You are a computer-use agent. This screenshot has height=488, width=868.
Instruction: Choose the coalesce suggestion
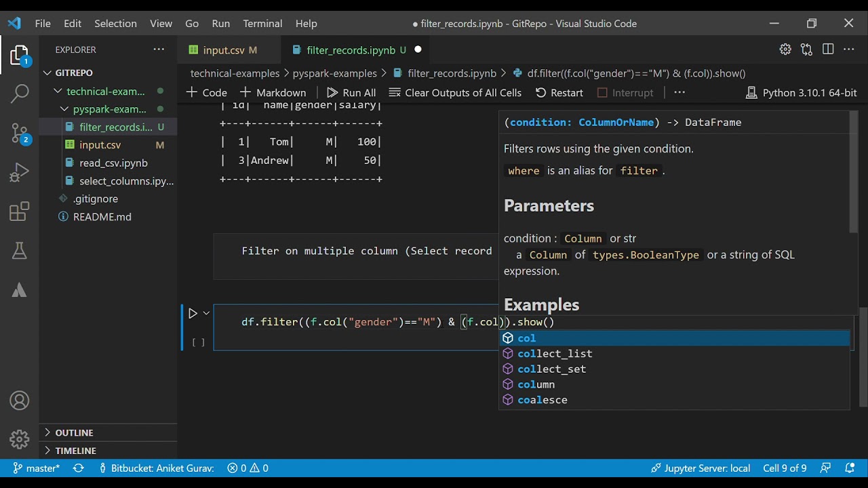click(675, 400)
